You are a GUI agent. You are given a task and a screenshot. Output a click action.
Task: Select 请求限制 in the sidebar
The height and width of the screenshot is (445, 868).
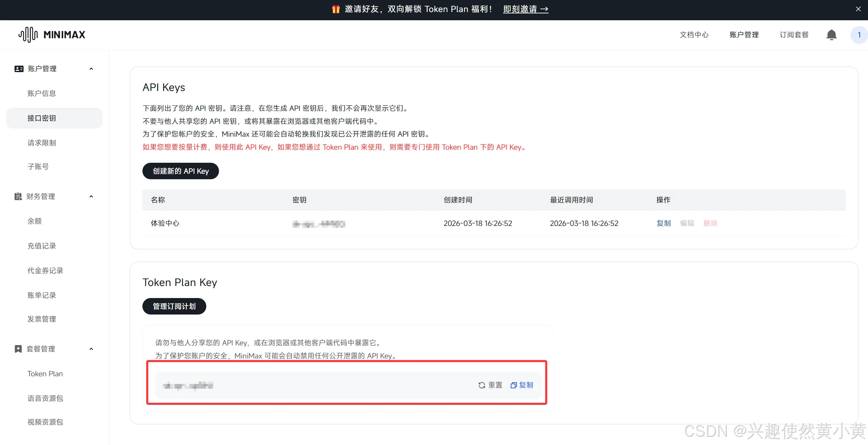42,143
